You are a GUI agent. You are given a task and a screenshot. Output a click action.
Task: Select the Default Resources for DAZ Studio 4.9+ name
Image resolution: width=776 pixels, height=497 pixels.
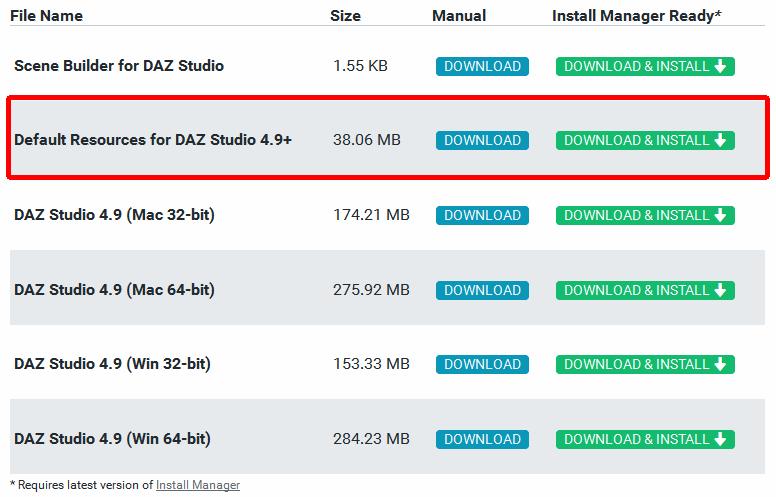(153, 140)
